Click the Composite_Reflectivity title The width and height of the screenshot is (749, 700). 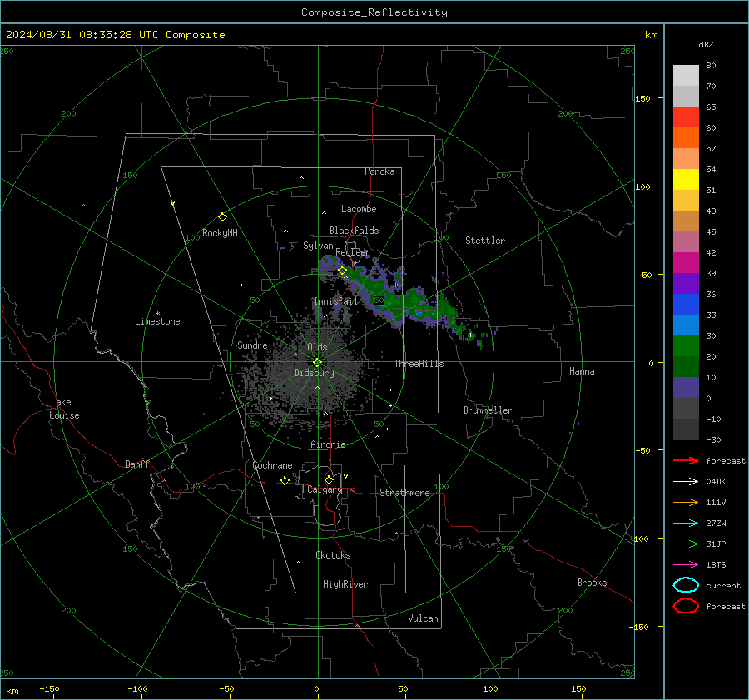point(374,12)
